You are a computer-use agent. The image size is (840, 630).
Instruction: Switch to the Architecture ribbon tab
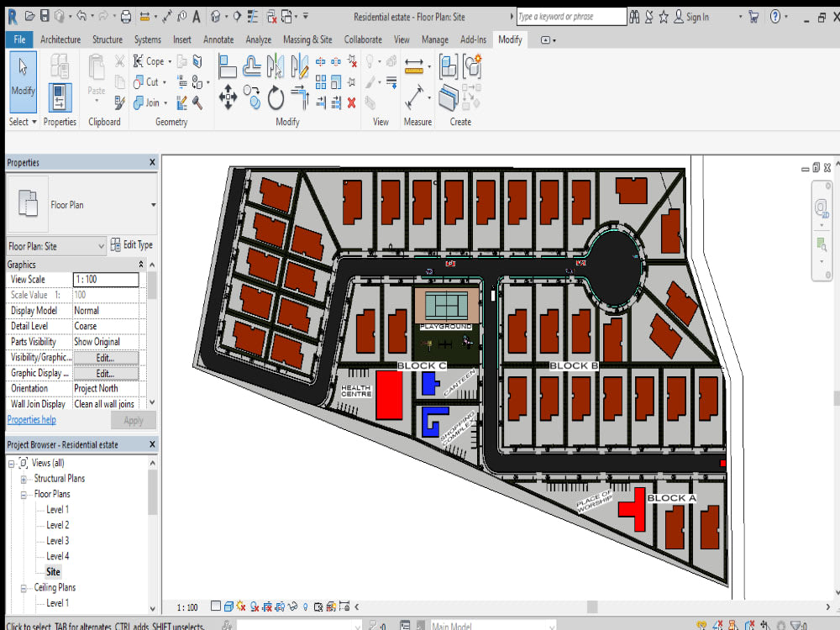point(60,39)
